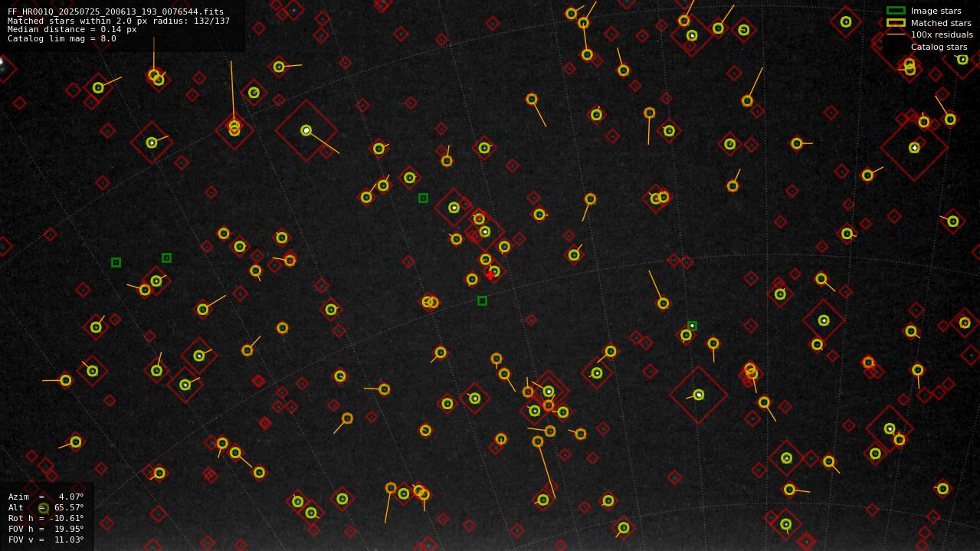Image resolution: width=980 pixels, height=551 pixels.
Task: Click the 'FOV h = 19.95°' readout
Action: click(46, 530)
